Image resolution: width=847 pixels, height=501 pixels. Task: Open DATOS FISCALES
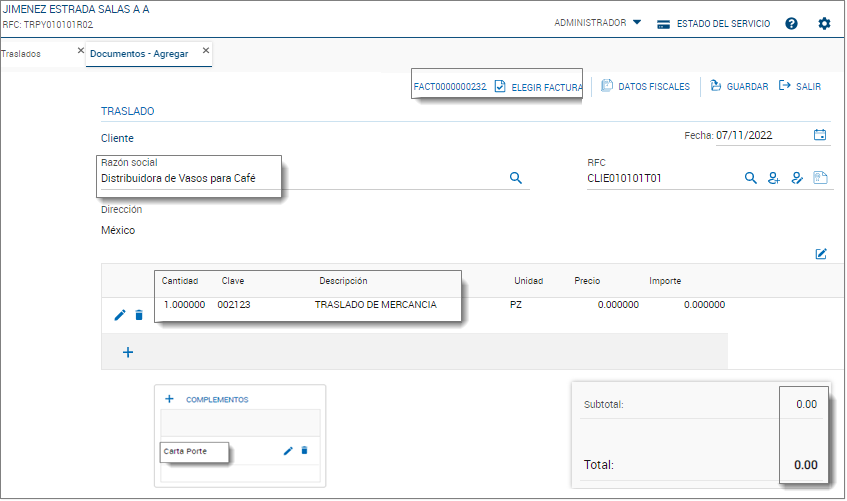click(x=645, y=87)
